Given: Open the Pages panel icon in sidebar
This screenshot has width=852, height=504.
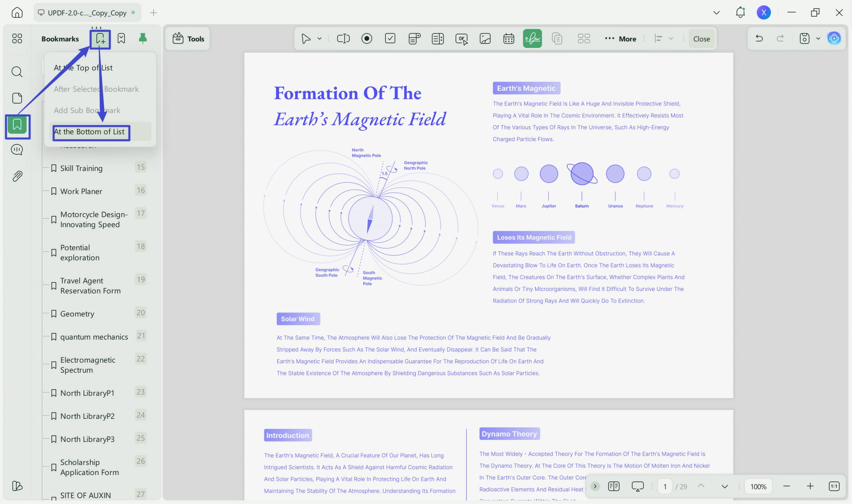Looking at the screenshot, I should [17, 98].
